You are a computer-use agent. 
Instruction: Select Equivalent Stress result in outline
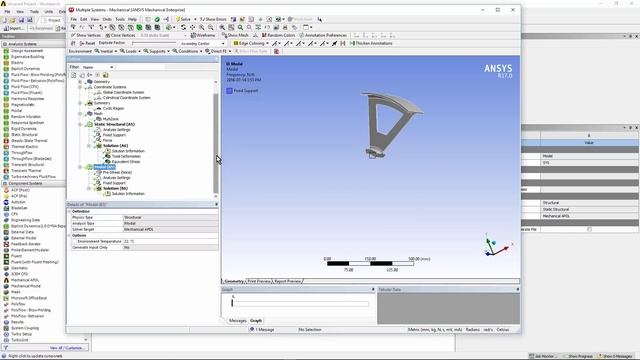tap(126, 162)
